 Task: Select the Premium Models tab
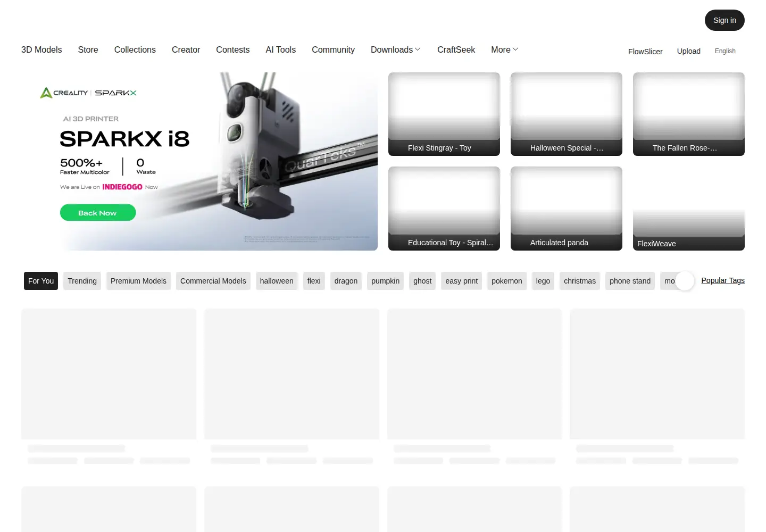tap(138, 281)
